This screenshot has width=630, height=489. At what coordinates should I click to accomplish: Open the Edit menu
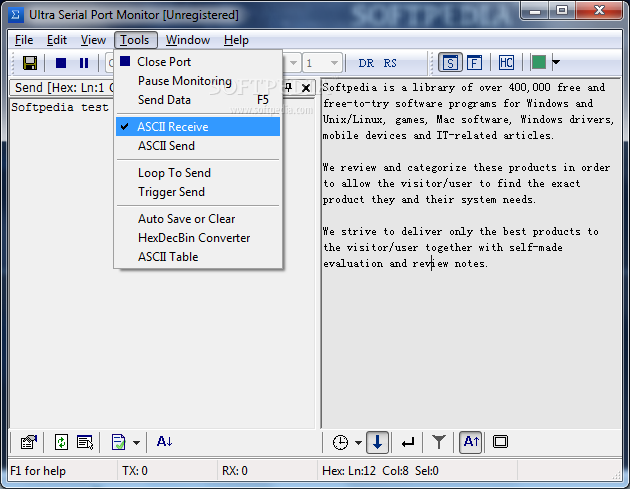tap(57, 40)
